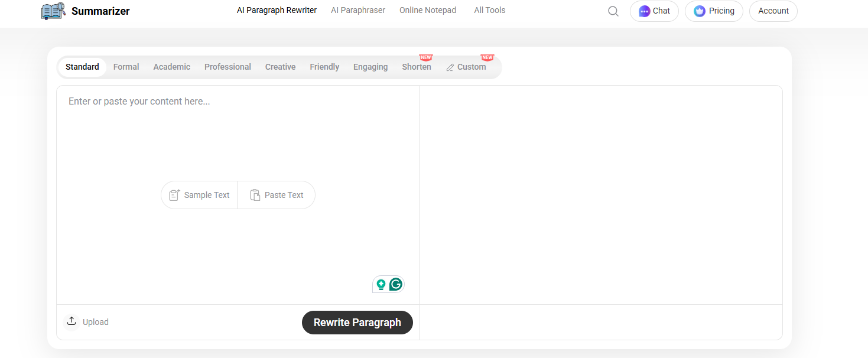
Task: Click the Summarizer book logo icon
Action: (x=53, y=11)
